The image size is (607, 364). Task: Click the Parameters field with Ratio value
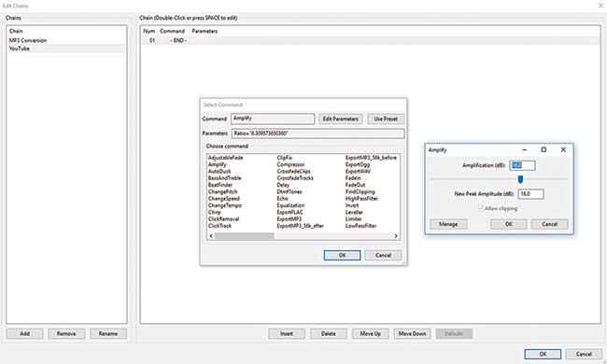point(318,133)
